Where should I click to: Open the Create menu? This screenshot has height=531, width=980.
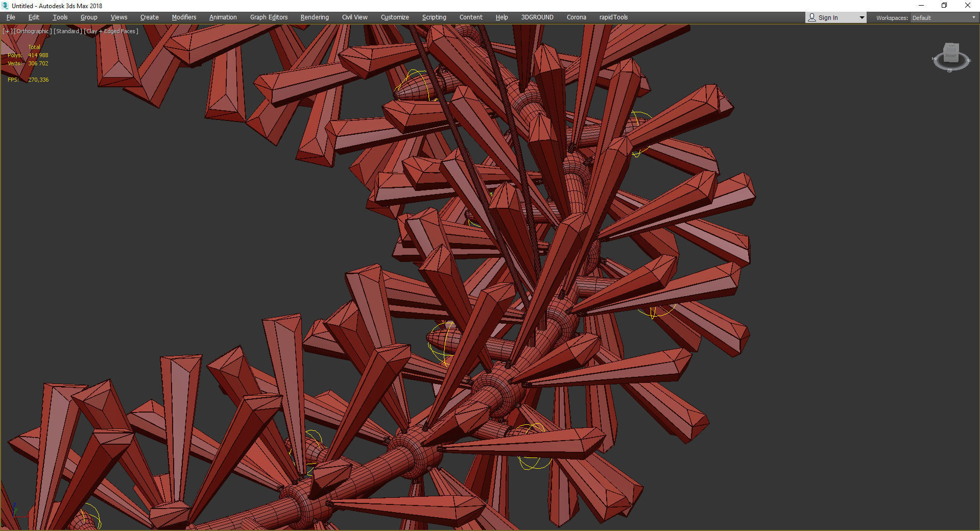(x=150, y=17)
